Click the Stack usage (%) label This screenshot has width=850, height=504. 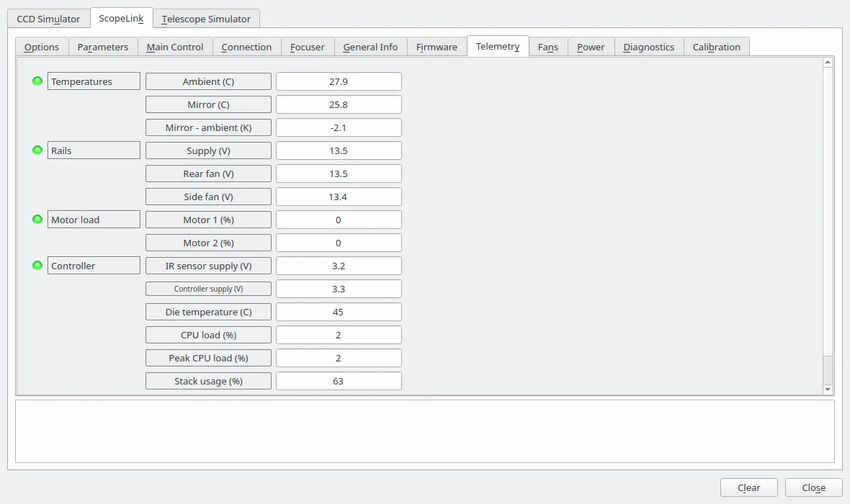pyautogui.click(x=209, y=381)
